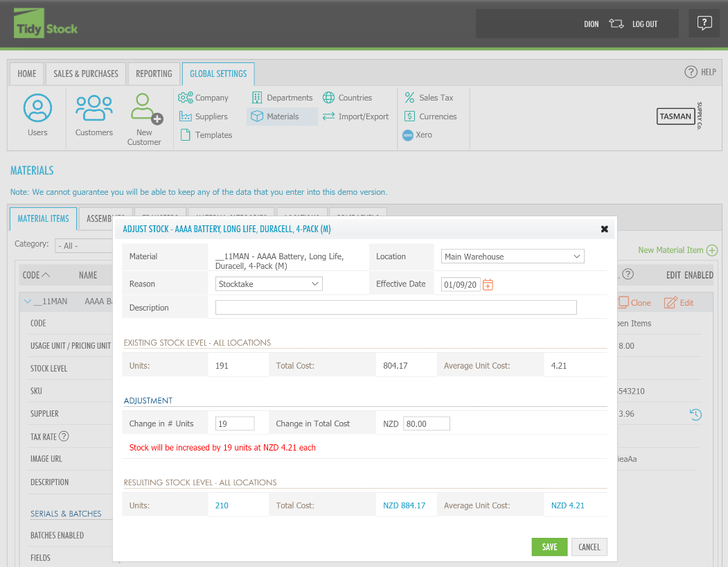Image resolution: width=728 pixels, height=567 pixels.
Task: Click the Tax Rate help icon
Action: [x=64, y=437]
